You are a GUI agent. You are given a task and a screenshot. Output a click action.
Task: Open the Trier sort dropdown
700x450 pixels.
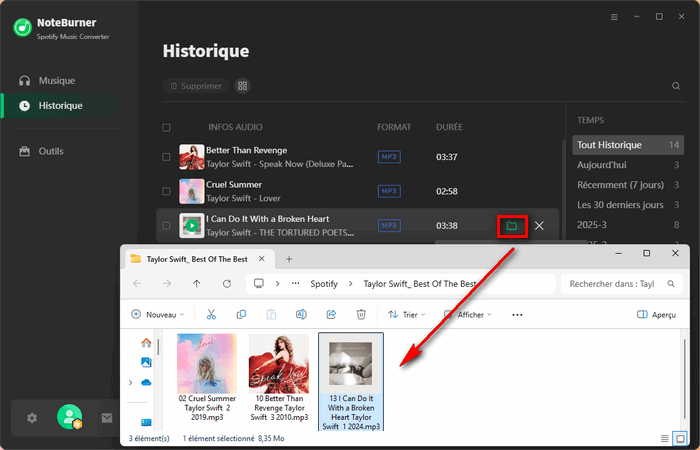407,315
